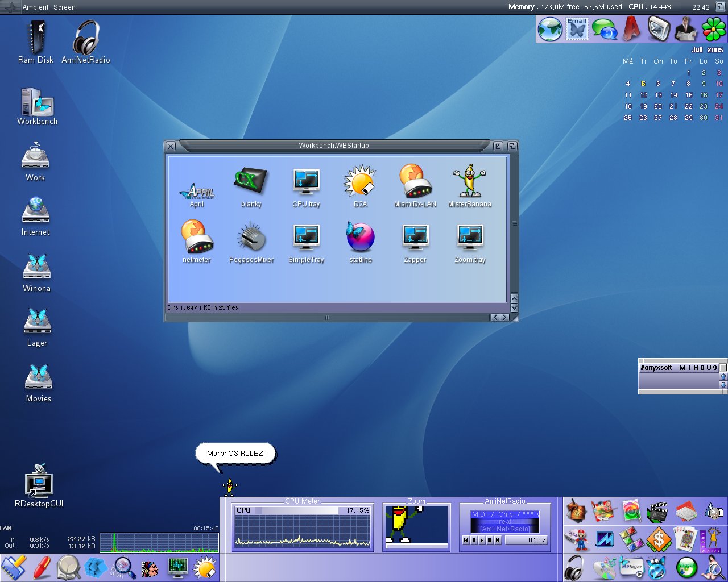The height and width of the screenshot is (582, 728).
Task: Open the playing cards game icon
Action: coord(686,539)
